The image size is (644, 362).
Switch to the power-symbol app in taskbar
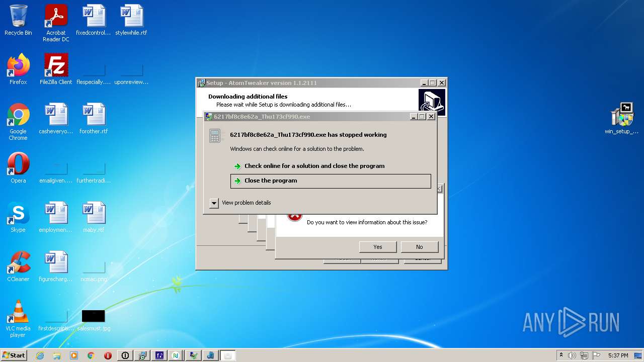pyautogui.click(x=125, y=355)
